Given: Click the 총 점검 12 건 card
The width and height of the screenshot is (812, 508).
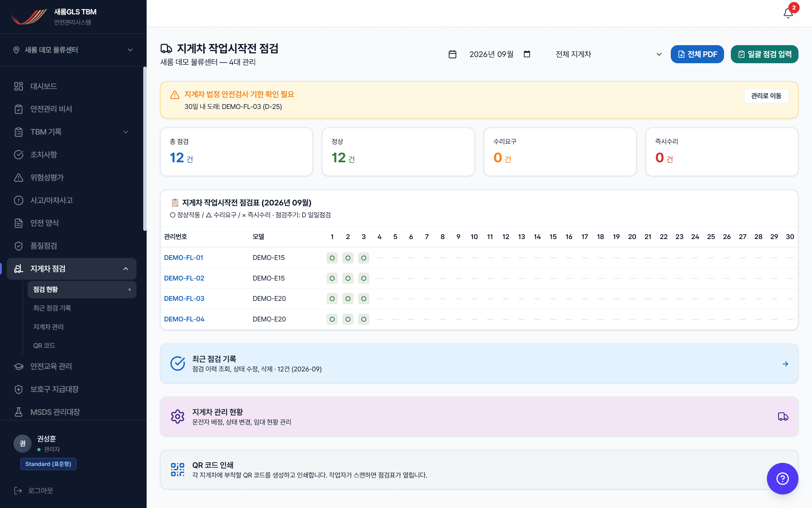Looking at the screenshot, I should click(x=237, y=152).
